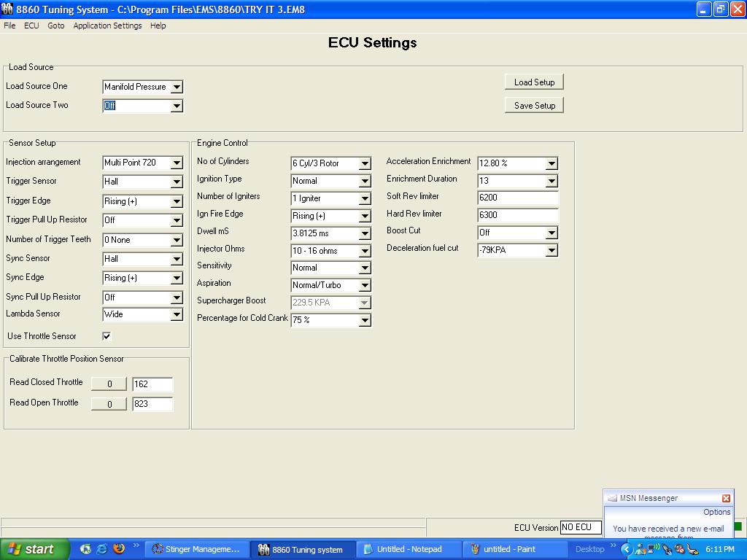Expand the Boost Cut dropdown
747x560 pixels.
click(x=551, y=233)
